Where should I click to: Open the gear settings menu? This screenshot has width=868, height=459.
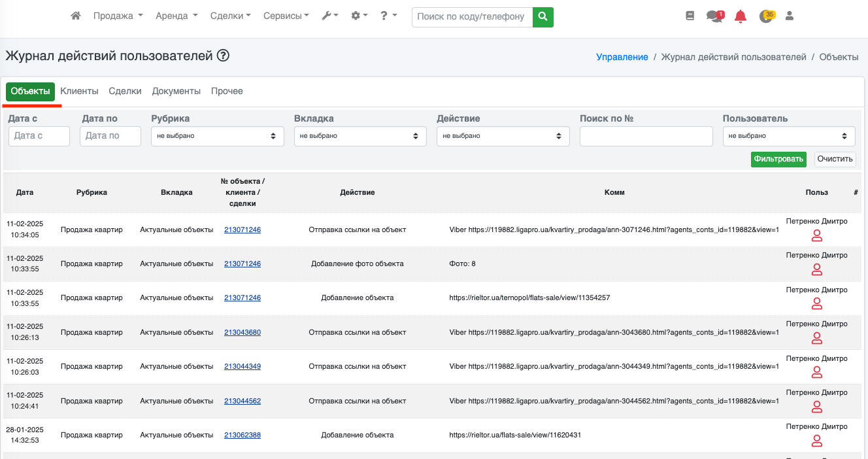point(359,16)
